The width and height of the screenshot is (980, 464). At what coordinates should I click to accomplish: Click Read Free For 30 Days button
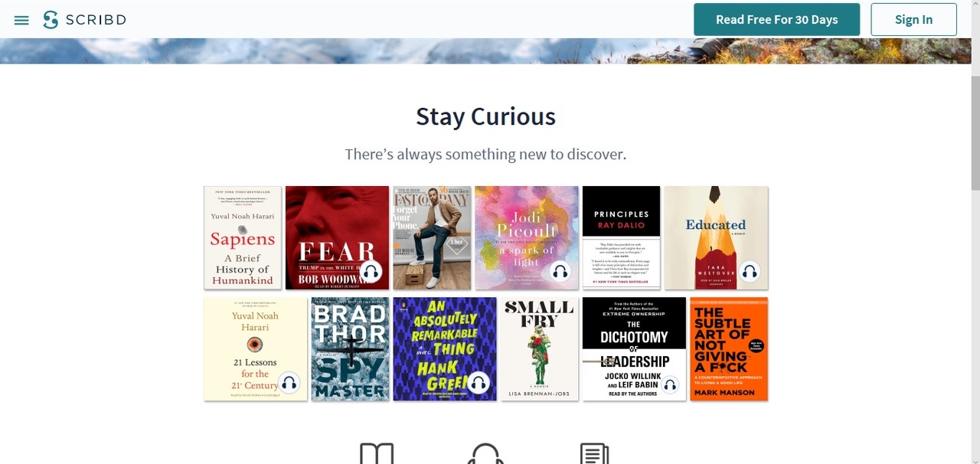coord(776,20)
